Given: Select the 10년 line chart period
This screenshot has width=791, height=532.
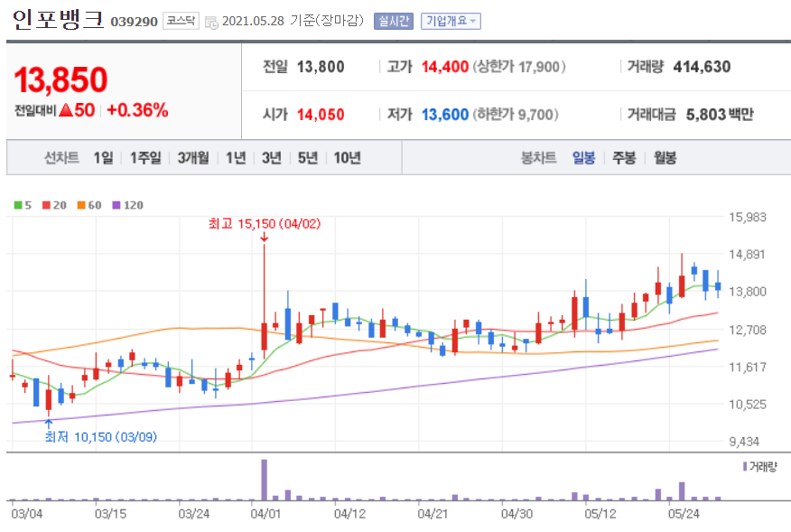Looking at the screenshot, I should [347, 158].
